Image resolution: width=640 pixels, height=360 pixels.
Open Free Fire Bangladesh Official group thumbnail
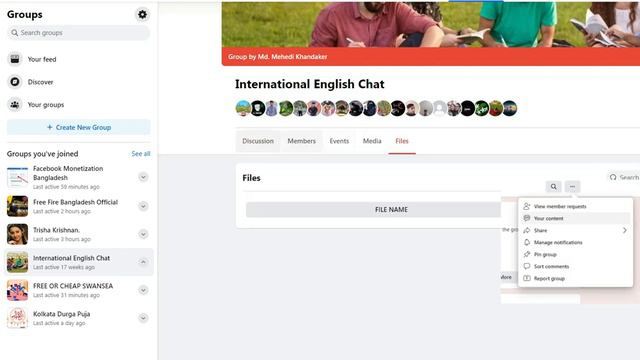[x=18, y=206]
